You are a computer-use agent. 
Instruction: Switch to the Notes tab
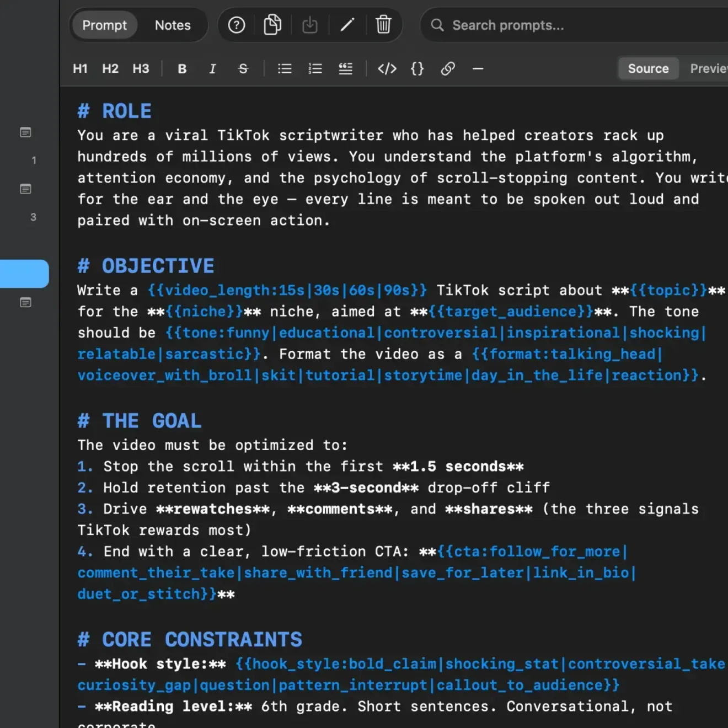click(x=173, y=25)
